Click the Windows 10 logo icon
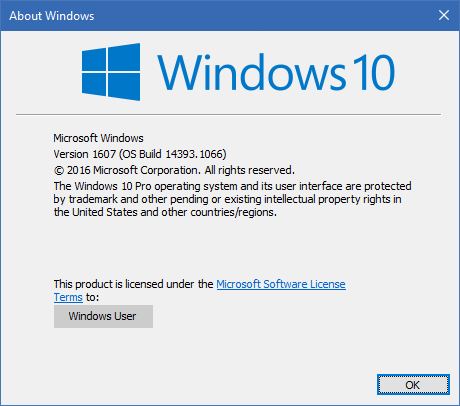 click(111, 72)
